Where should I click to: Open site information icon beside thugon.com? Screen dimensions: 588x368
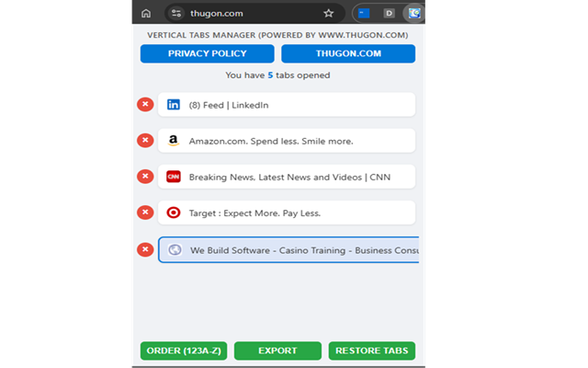[176, 14]
